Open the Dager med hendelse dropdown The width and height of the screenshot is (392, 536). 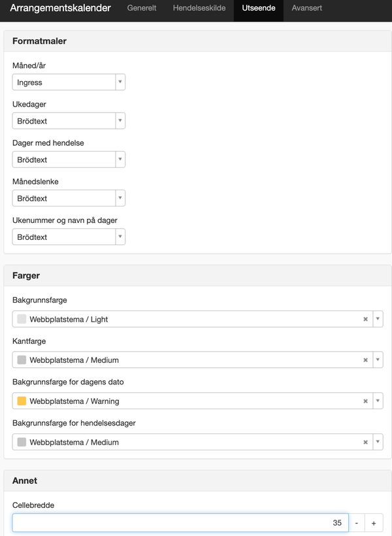69,159
